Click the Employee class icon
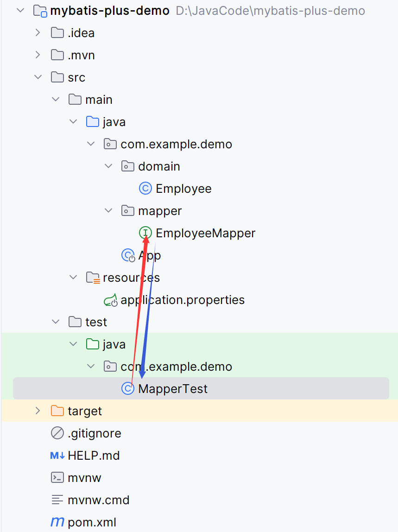Image resolution: width=398 pixels, height=532 pixels. [x=145, y=188]
